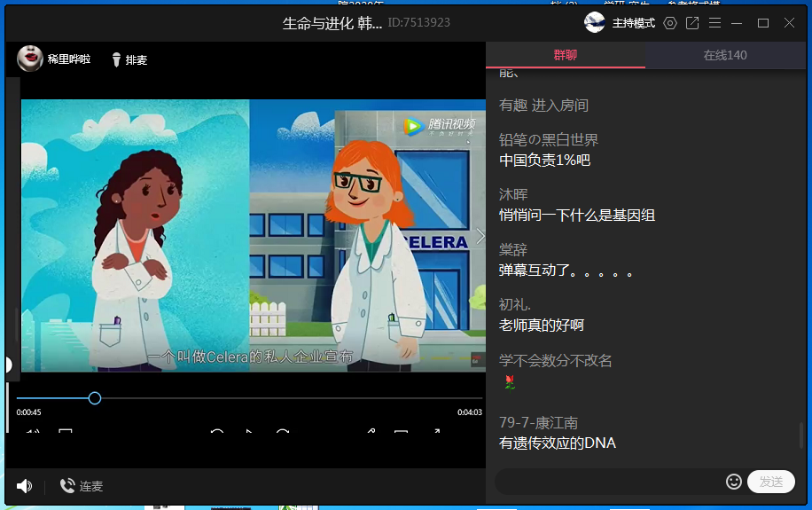This screenshot has width=812, height=510.
Task: Click the 发送 send button
Action: 770,482
